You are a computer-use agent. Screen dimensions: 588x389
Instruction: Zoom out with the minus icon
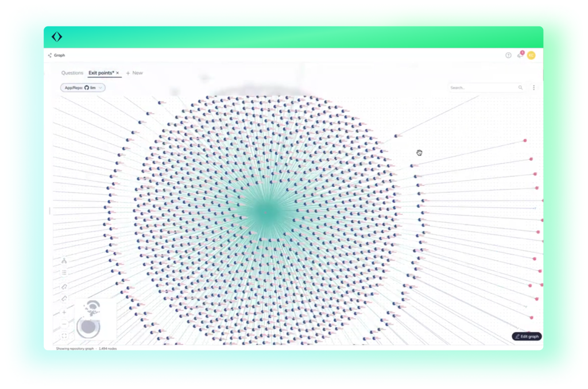pos(64,324)
